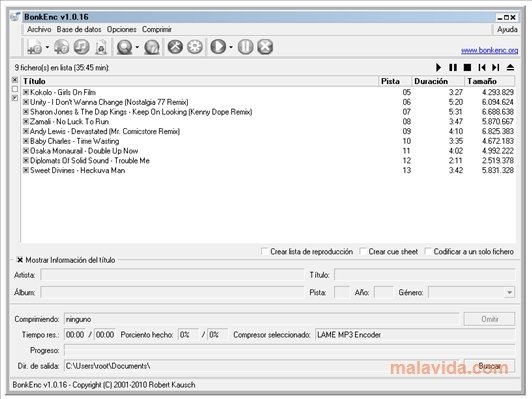This screenshot has height=399, width=532.
Task: Open the Ayuda menu
Action: point(507,30)
